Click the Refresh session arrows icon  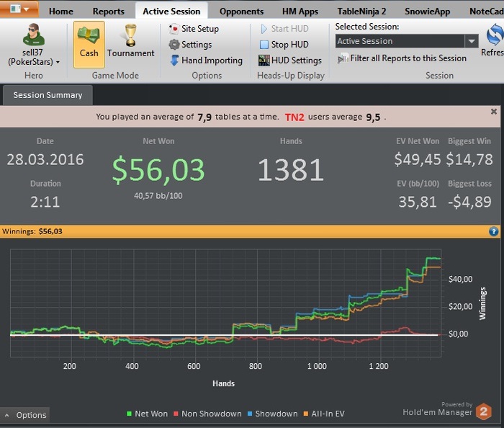click(x=495, y=35)
